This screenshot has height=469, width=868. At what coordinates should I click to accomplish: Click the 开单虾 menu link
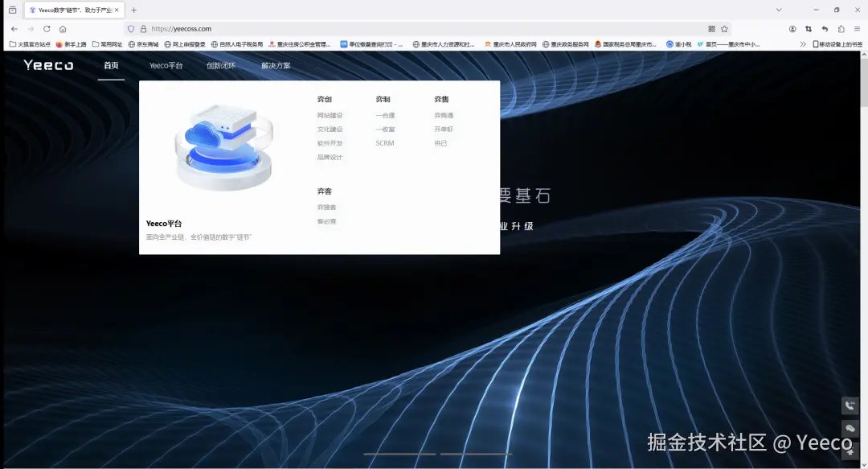tap(444, 130)
